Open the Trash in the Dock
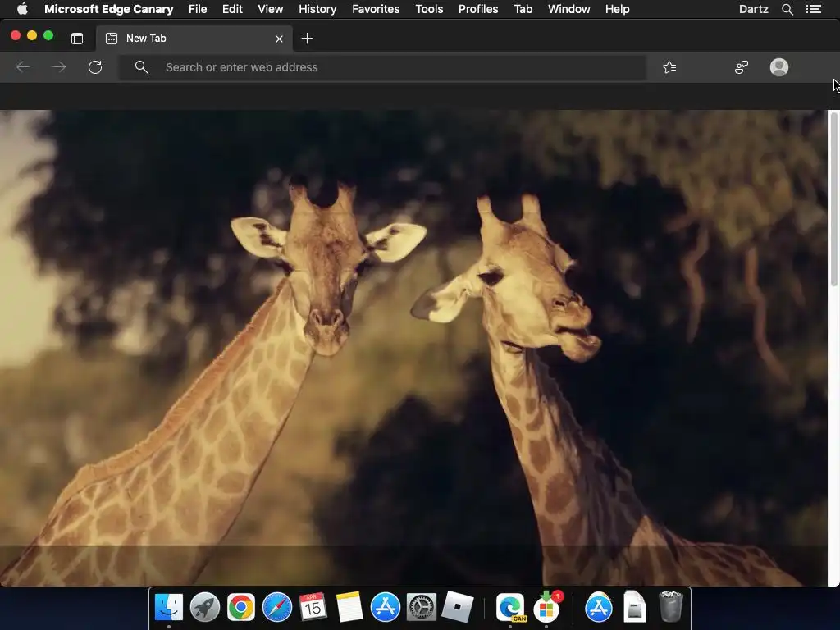The image size is (840, 630). 671,608
